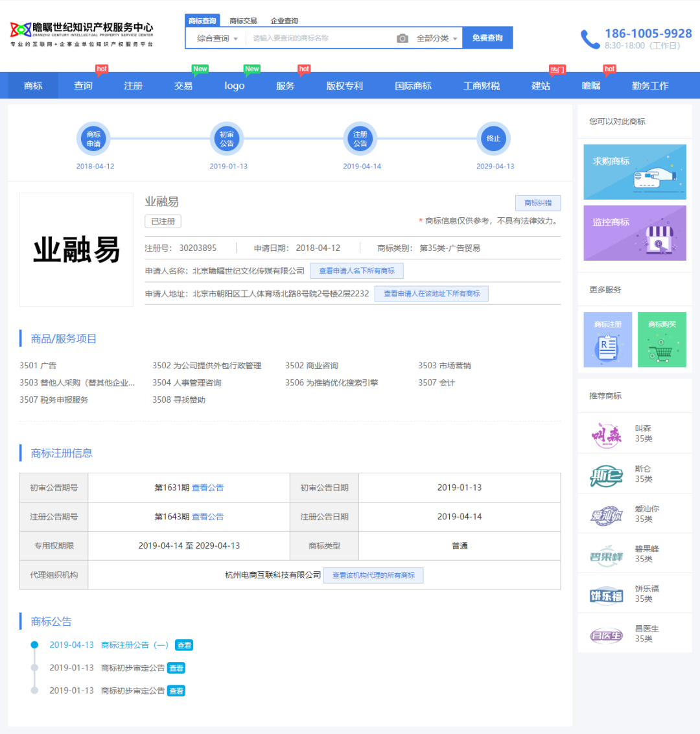Expand the 综合查询 dropdown

click(x=217, y=38)
